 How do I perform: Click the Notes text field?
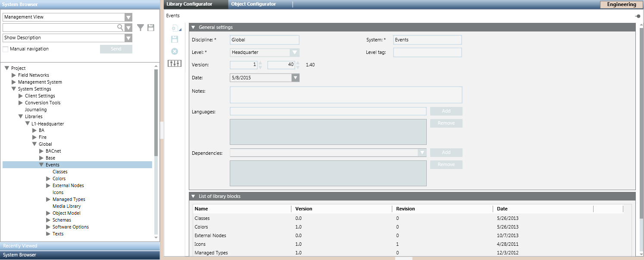click(x=346, y=95)
